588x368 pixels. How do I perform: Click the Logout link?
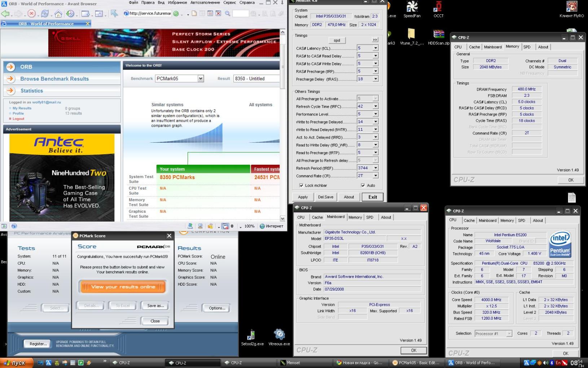point(18,119)
